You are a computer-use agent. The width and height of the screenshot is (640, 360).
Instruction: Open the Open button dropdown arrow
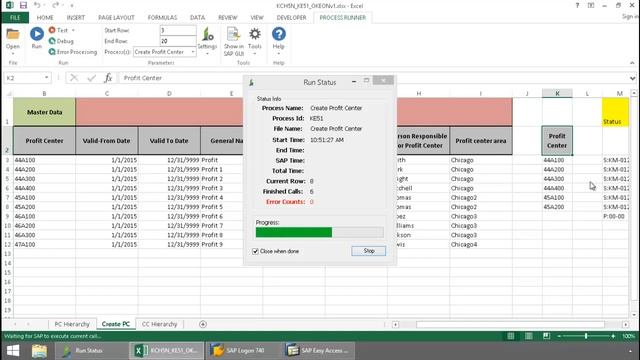13,53
